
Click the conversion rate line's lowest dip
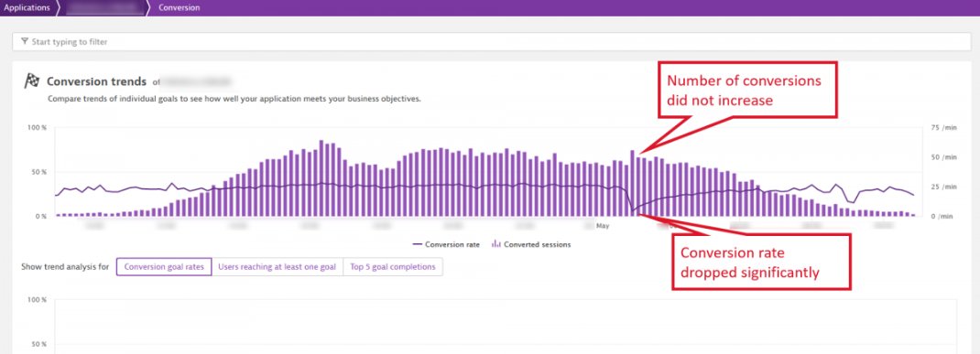tap(633, 211)
